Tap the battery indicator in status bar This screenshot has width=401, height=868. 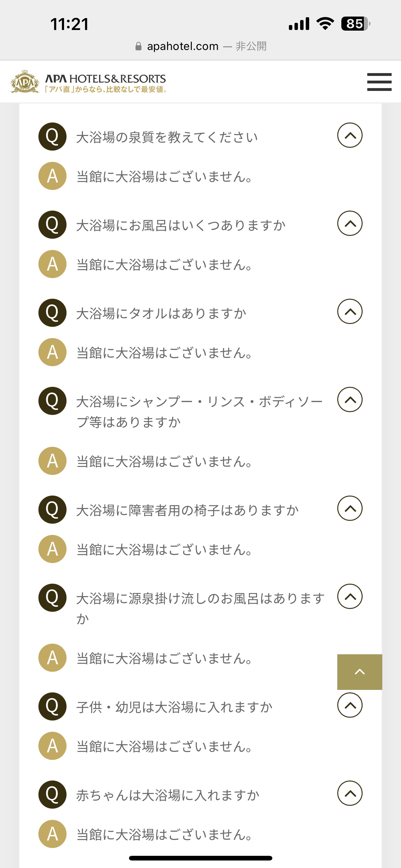[x=355, y=23]
